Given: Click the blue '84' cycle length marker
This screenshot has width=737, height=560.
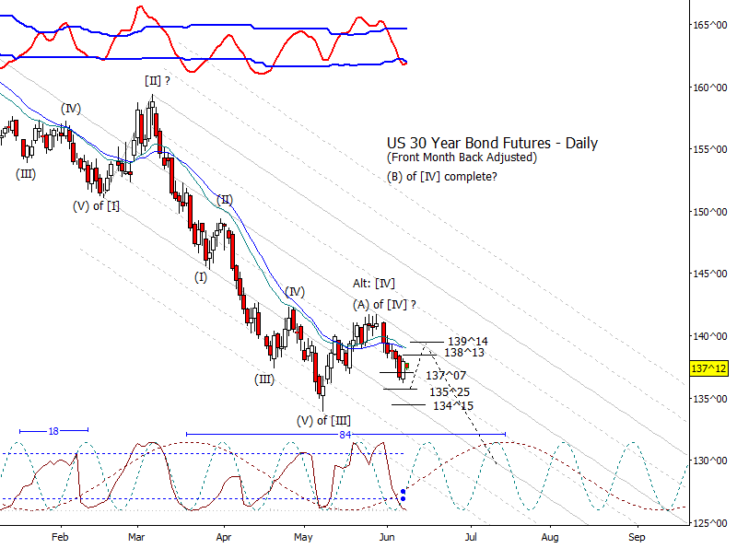Looking at the screenshot, I should tap(345, 435).
